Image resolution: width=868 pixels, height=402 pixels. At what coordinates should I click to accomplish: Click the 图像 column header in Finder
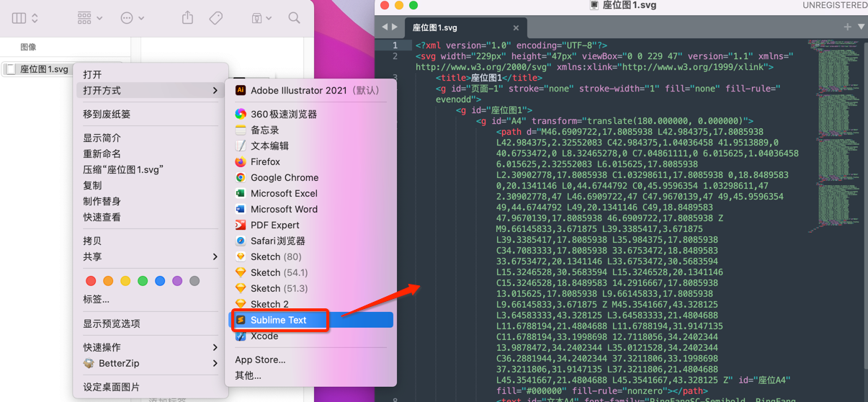pyautogui.click(x=28, y=47)
